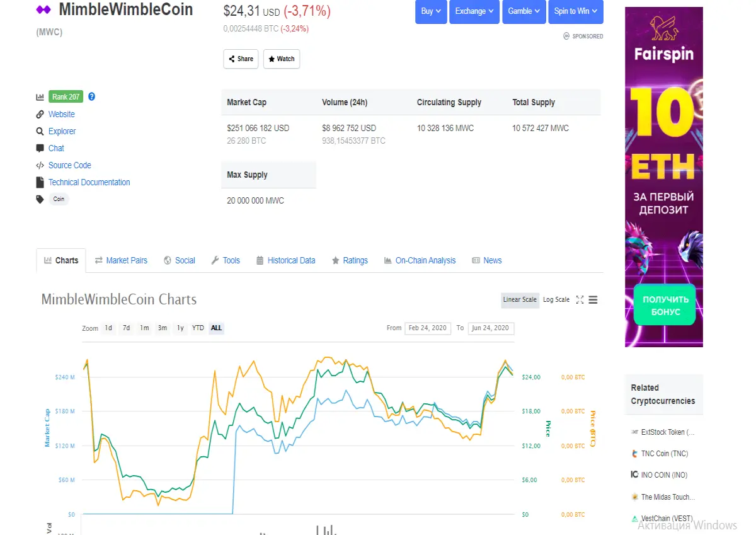Toggle chart fullscreen icon
This screenshot has height=535, width=756.
tap(580, 300)
